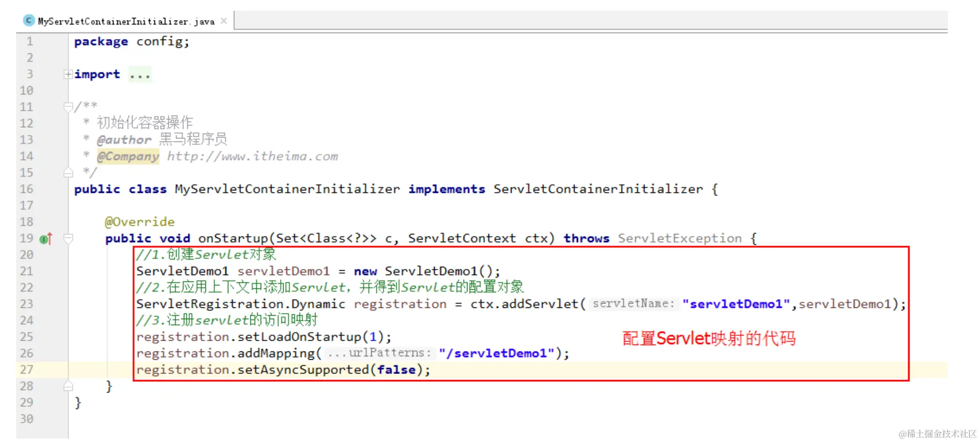
Task: Click the implements-method gutter icon at line 19
Action: (46, 238)
